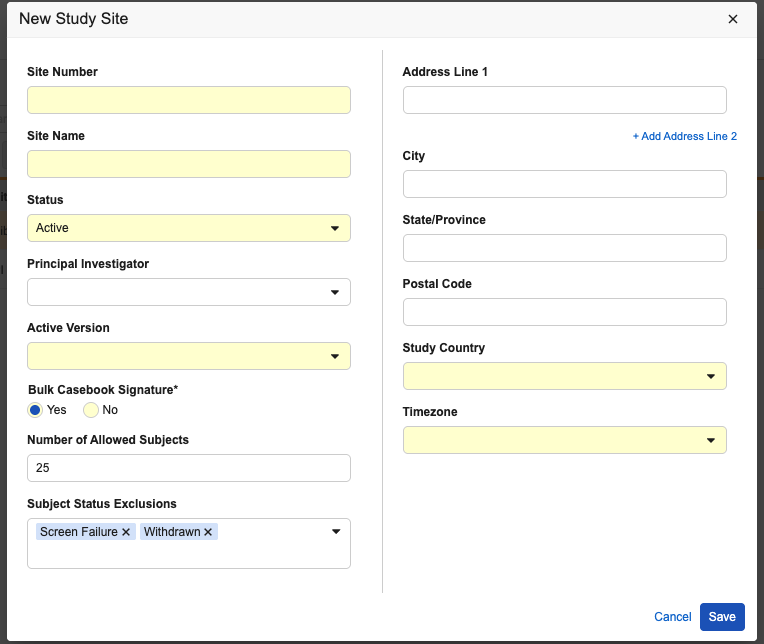Remove the Withdrawn exclusion tag
The height and width of the screenshot is (644, 764).
pos(208,532)
